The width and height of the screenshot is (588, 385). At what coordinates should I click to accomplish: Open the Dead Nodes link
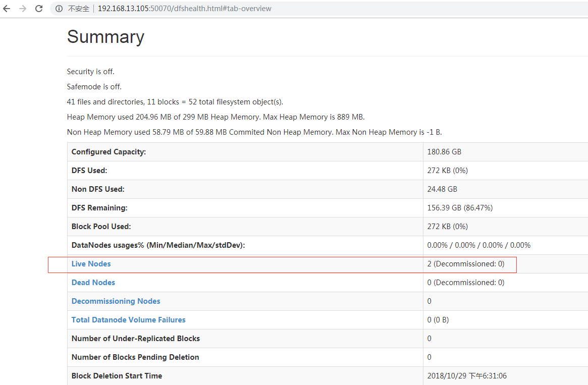point(93,283)
